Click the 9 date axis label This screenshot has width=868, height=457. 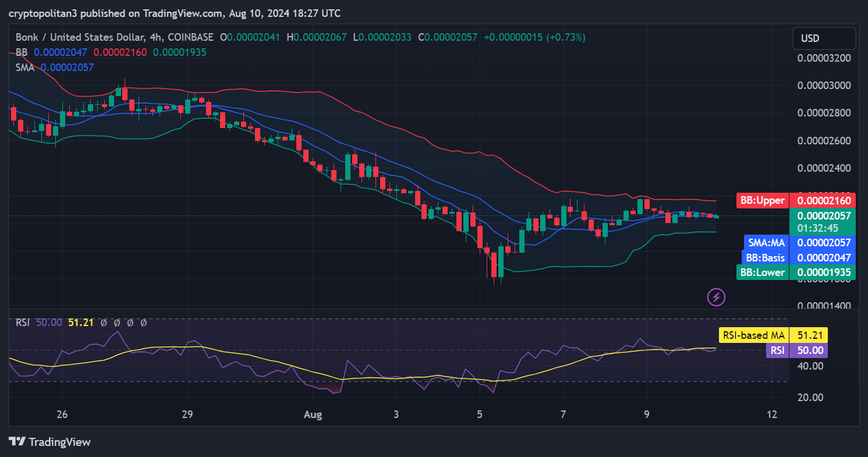click(647, 415)
